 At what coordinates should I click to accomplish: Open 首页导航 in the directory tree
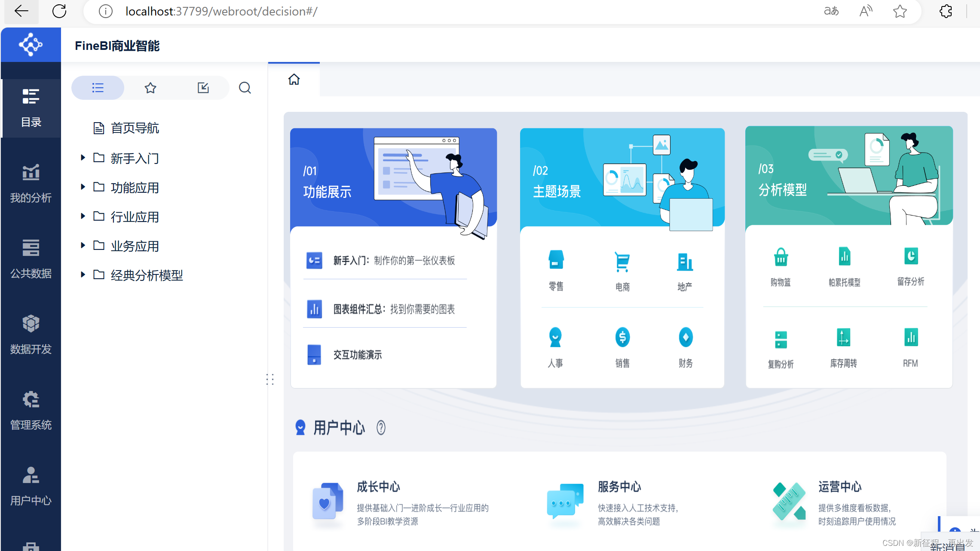(135, 128)
